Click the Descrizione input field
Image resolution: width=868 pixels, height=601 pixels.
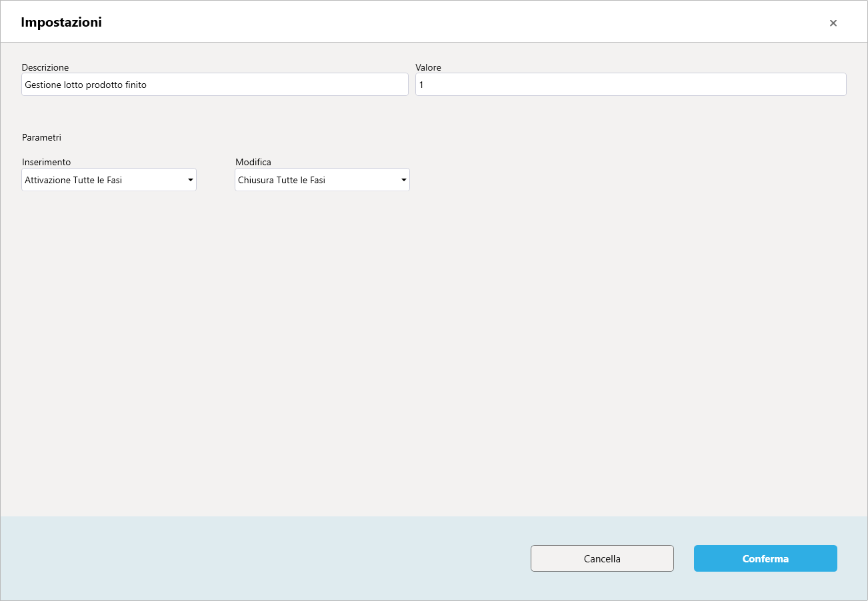coord(215,85)
